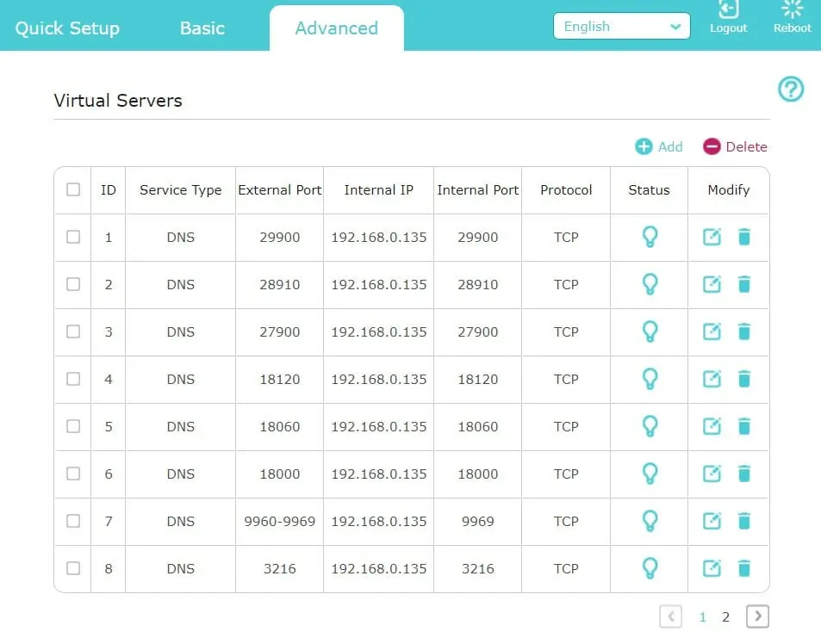This screenshot has height=644, width=821.
Task: Click the previous page arrow
Action: pyautogui.click(x=671, y=616)
